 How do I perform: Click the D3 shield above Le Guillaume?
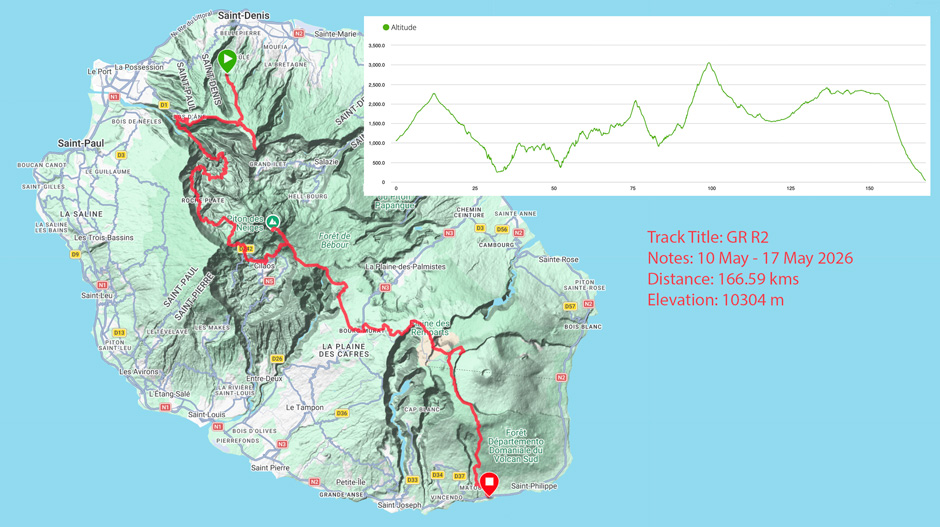point(120,155)
